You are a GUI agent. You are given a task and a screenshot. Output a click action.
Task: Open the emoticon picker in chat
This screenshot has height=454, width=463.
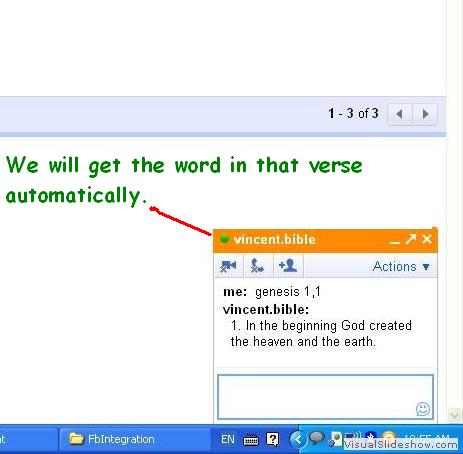click(423, 409)
